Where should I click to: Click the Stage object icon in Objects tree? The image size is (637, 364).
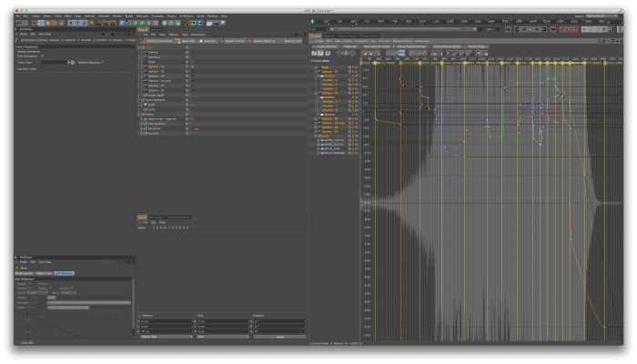pos(145,62)
